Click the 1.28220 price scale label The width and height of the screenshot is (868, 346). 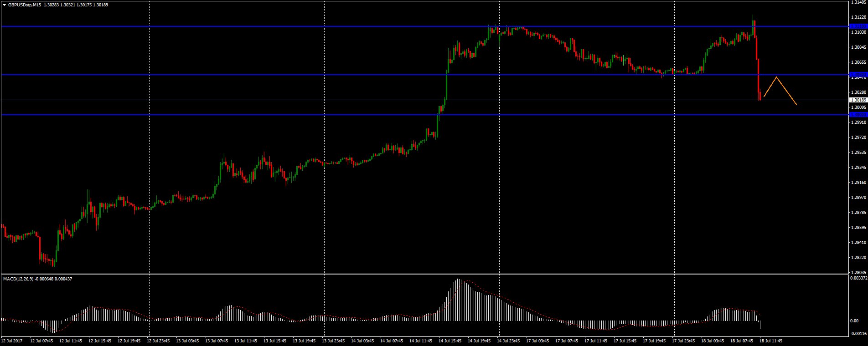pos(859,258)
